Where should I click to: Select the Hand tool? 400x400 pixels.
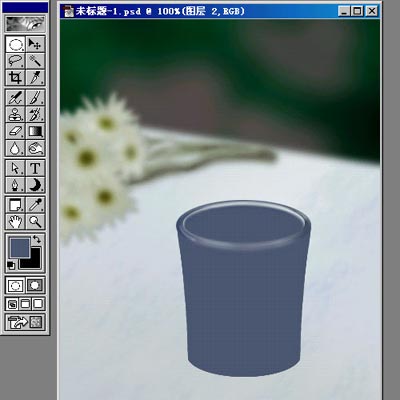pos(15,221)
